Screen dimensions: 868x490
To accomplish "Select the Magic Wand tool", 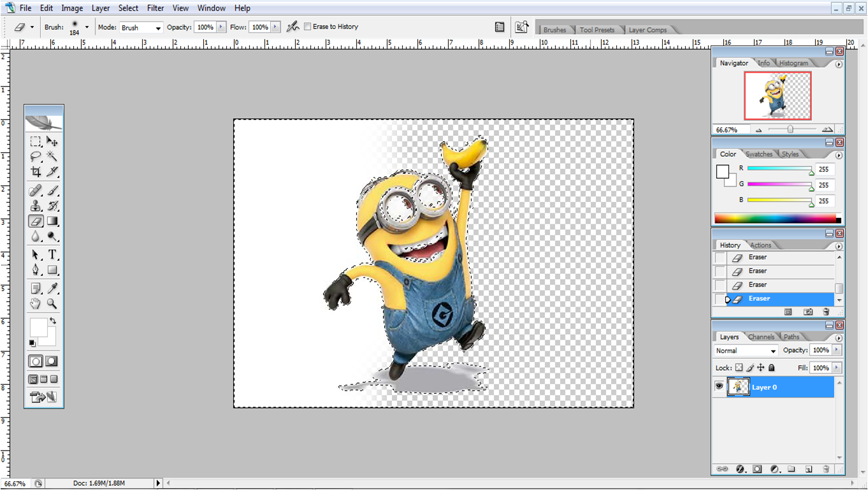I will pos(52,156).
